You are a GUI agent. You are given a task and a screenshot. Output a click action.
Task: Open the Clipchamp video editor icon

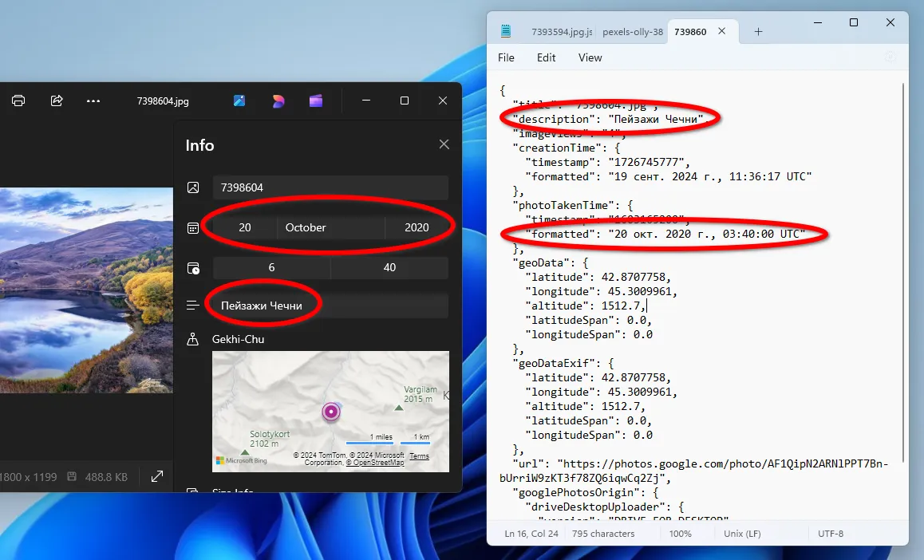coord(316,101)
